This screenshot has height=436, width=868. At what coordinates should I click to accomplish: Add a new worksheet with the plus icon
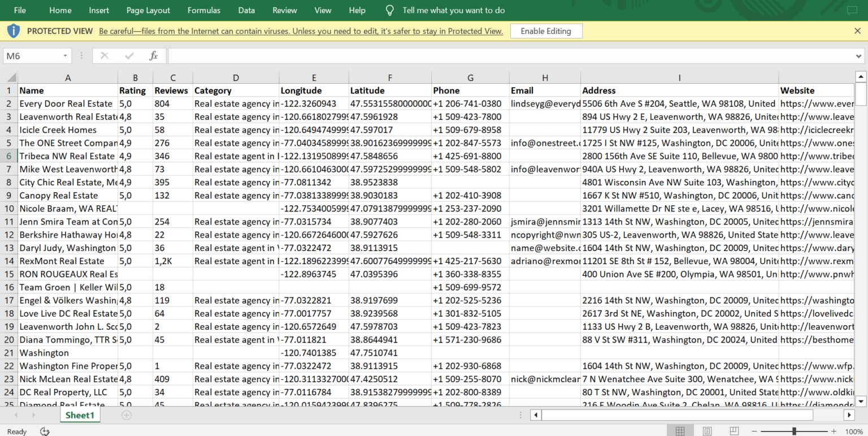[126, 415]
